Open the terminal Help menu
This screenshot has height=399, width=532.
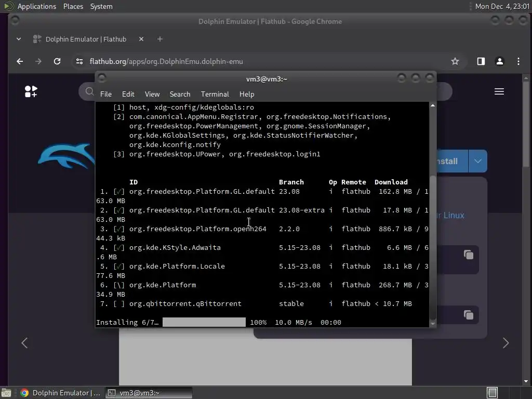click(x=247, y=94)
